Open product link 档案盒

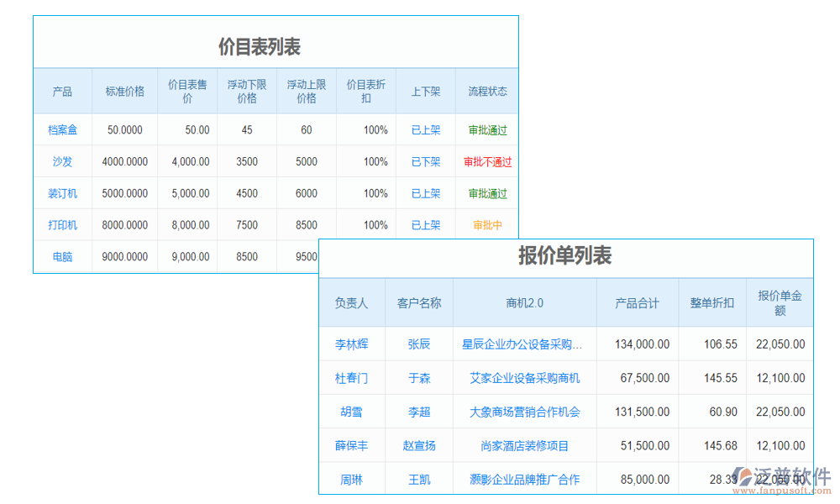[62, 129]
